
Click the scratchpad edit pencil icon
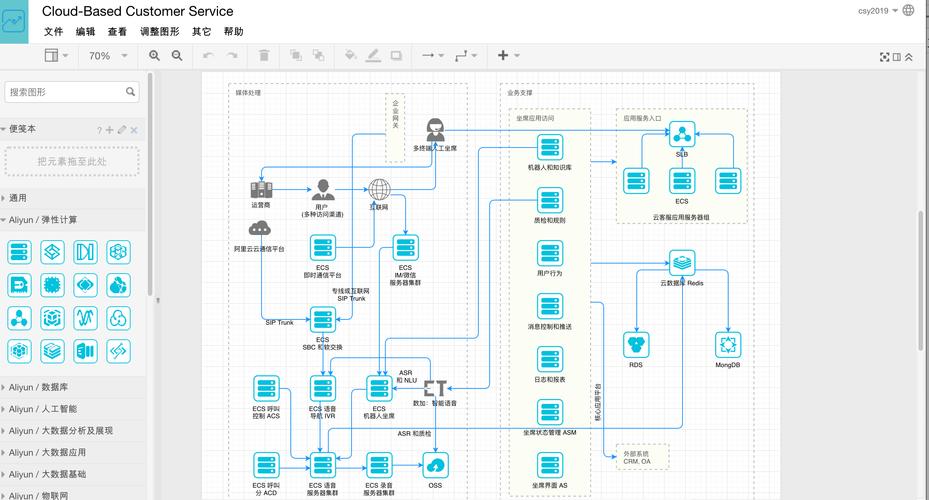tap(122, 130)
